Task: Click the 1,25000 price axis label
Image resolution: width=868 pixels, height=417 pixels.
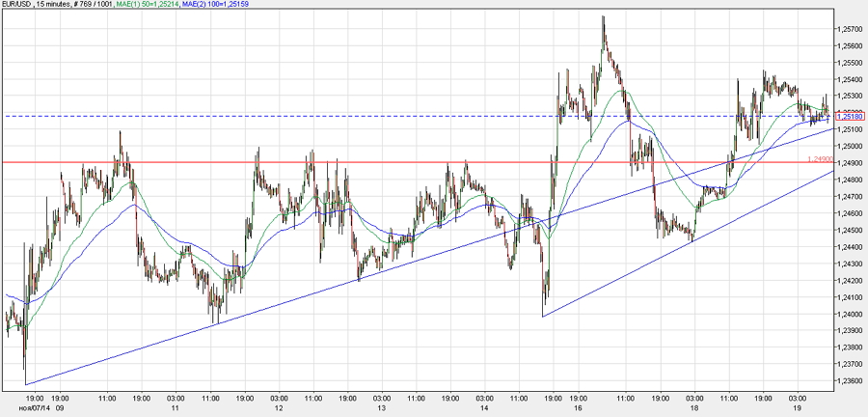Action: coord(851,147)
